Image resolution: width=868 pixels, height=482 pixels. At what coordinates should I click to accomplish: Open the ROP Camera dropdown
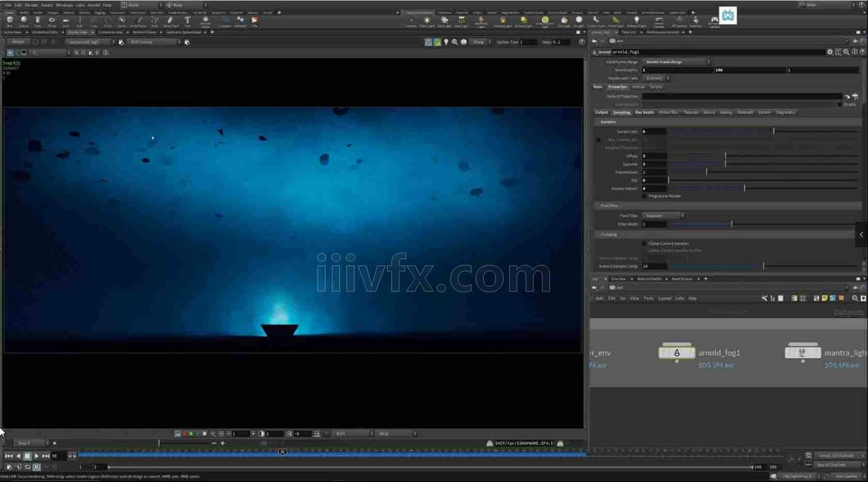coord(155,42)
